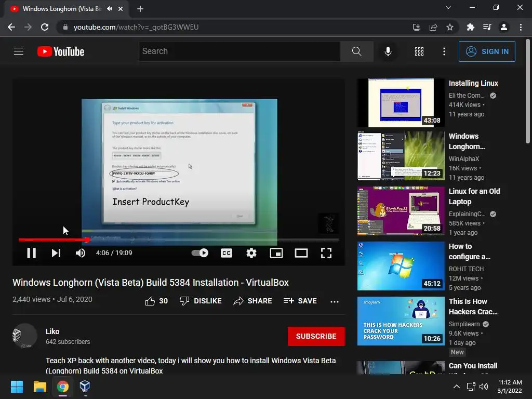The height and width of the screenshot is (399, 532).
Task: Open the media control icon in toolbar
Action: tap(487, 27)
